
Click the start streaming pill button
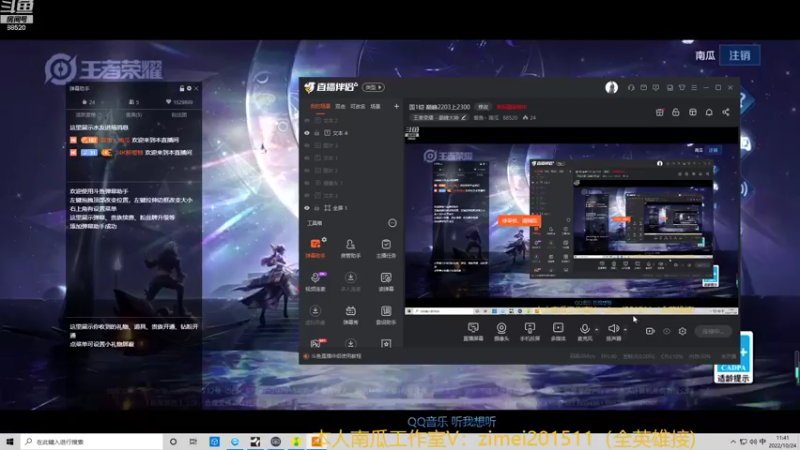coord(713,331)
